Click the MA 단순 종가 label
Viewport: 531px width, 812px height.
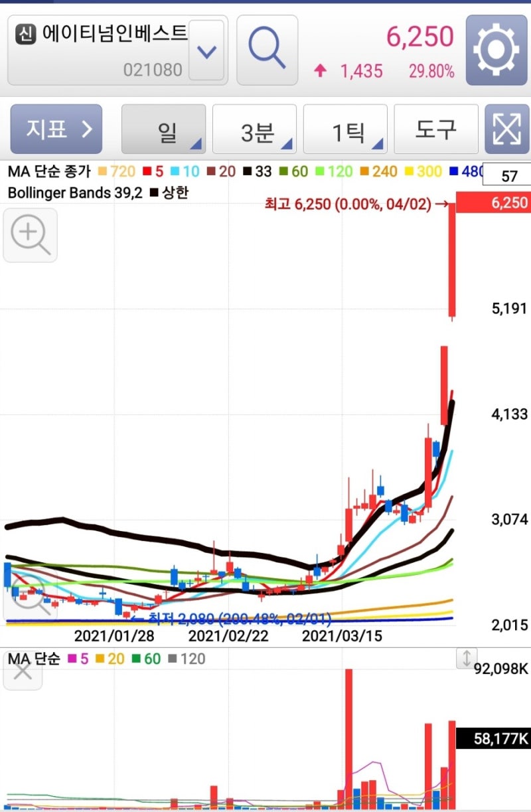click(x=50, y=171)
